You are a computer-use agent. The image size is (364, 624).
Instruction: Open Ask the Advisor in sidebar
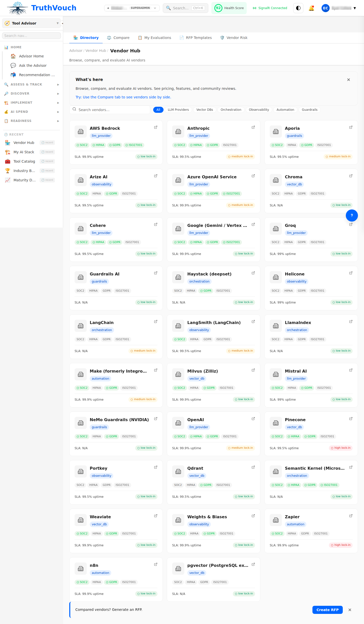click(31, 66)
